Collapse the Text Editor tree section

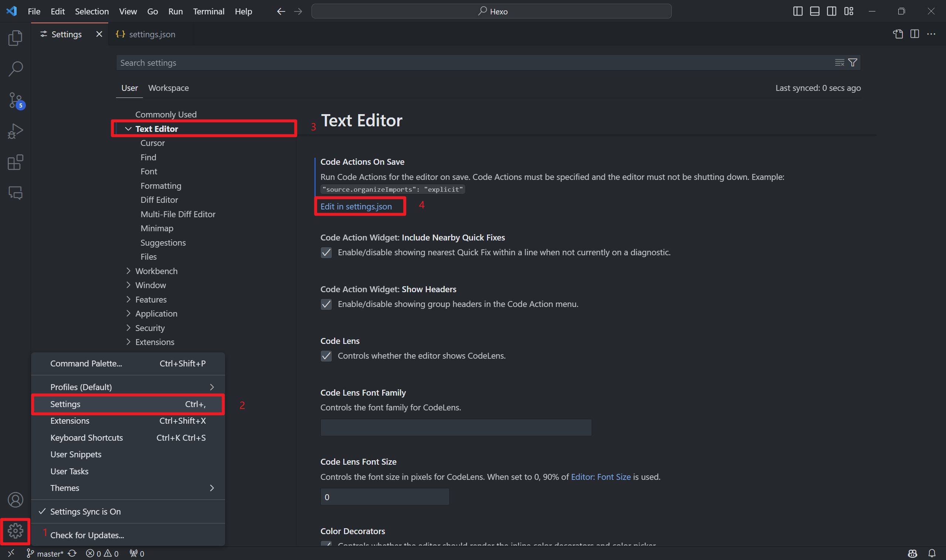tap(128, 129)
